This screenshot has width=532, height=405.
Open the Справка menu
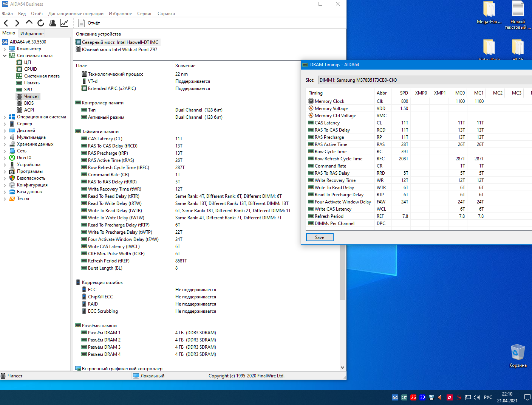166,14
